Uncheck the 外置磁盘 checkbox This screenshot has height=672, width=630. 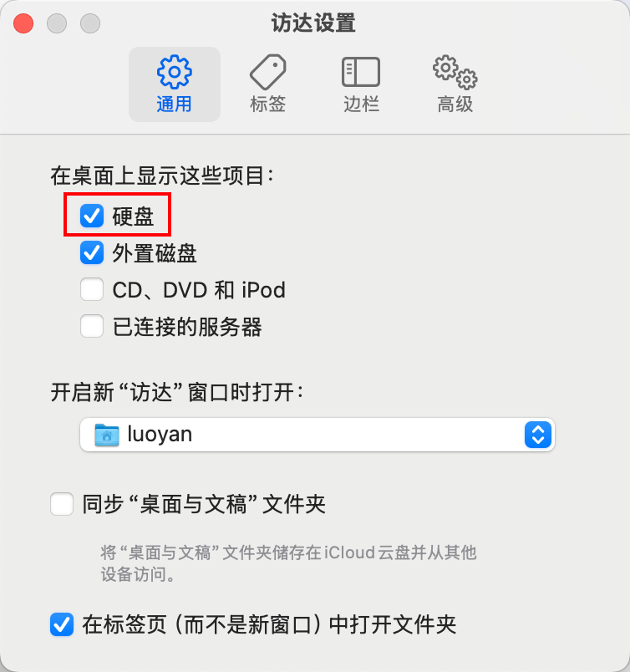click(x=92, y=252)
